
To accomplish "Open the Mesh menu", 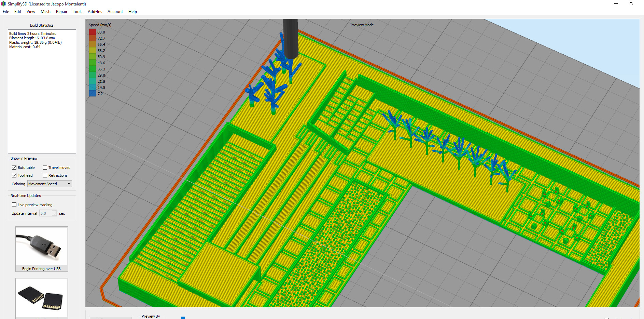I will pyautogui.click(x=45, y=12).
